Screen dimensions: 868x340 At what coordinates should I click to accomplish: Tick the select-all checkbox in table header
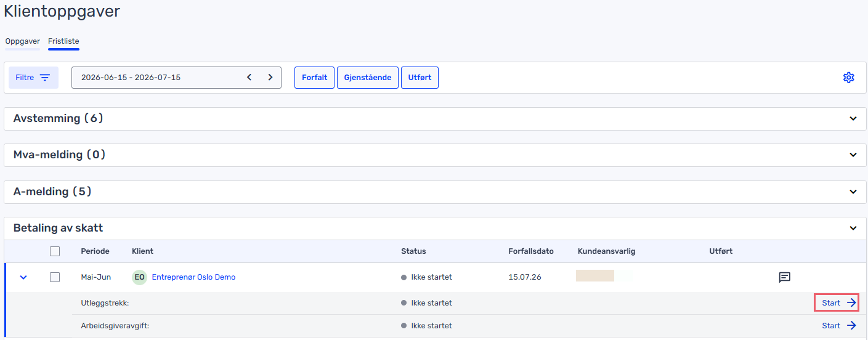(x=55, y=251)
